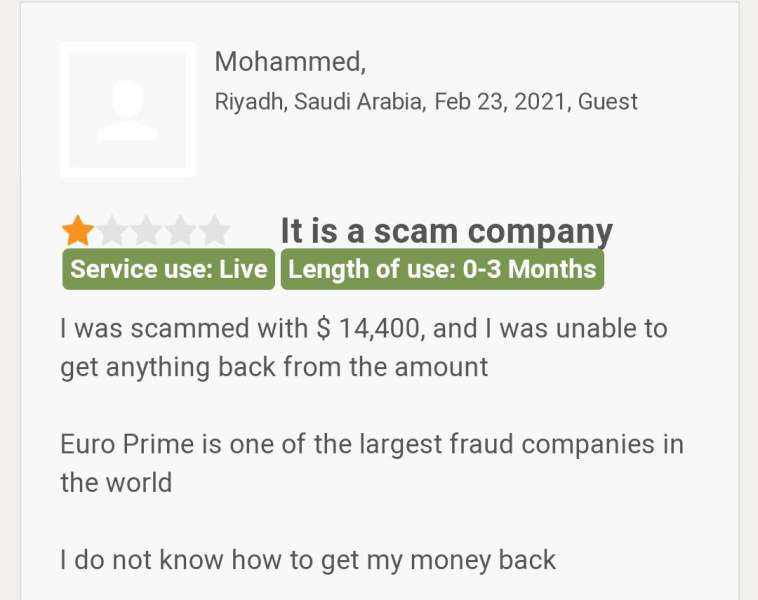The height and width of the screenshot is (600, 758).
Task: Select the Length of use: 0-3 Months badge
Action: (x=442, y=269)
